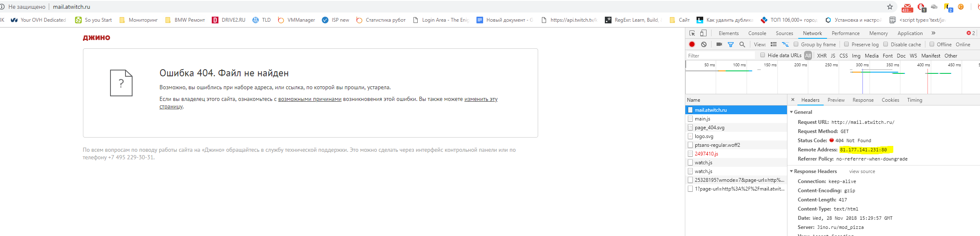Enable the Preserve log checkbox
The width and height of the screenshot is (980, 236).
point(846,44)
